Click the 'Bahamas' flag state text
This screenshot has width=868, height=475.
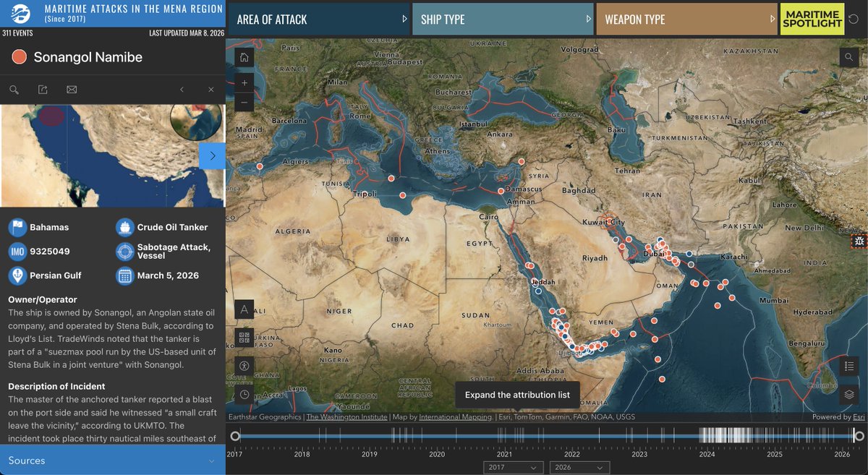pos(49,227)
